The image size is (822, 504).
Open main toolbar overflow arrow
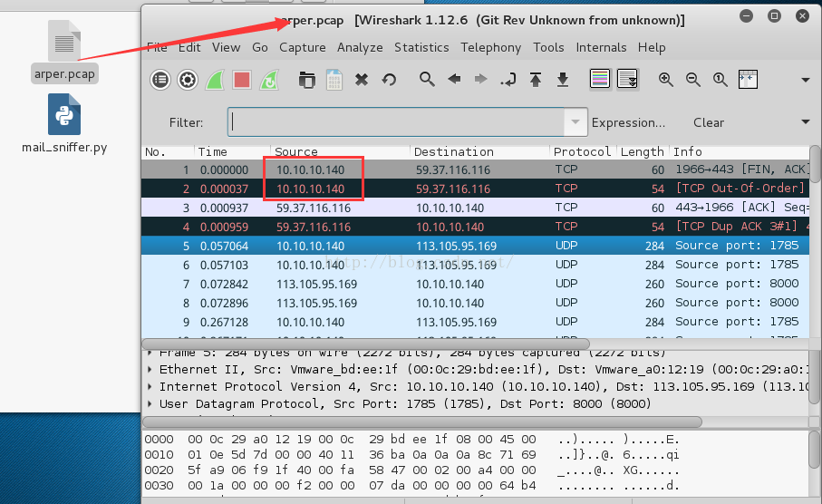(805, 81)
